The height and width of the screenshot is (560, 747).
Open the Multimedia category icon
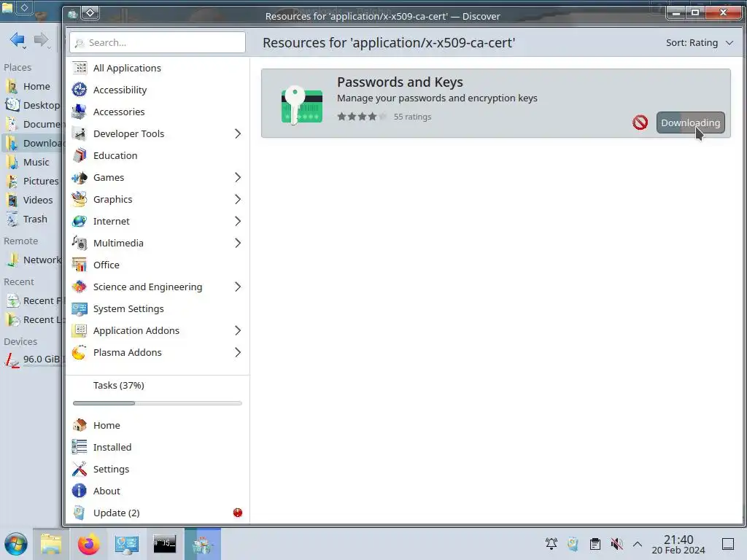pyautogui.click(x=80, y=244)
